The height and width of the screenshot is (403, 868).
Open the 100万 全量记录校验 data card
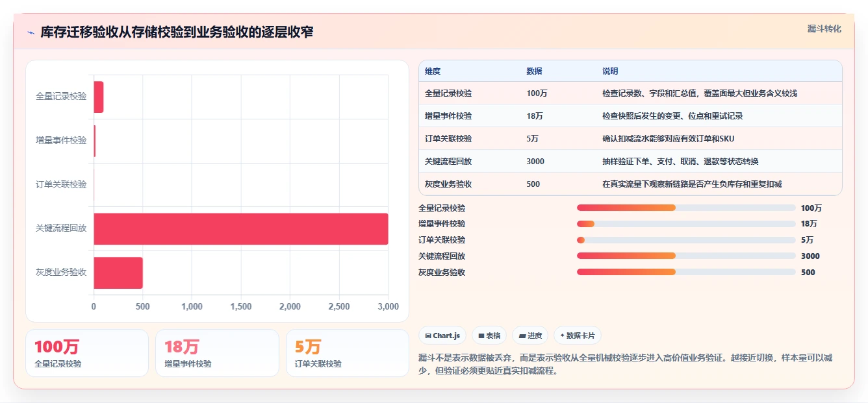tap(87, 353)
